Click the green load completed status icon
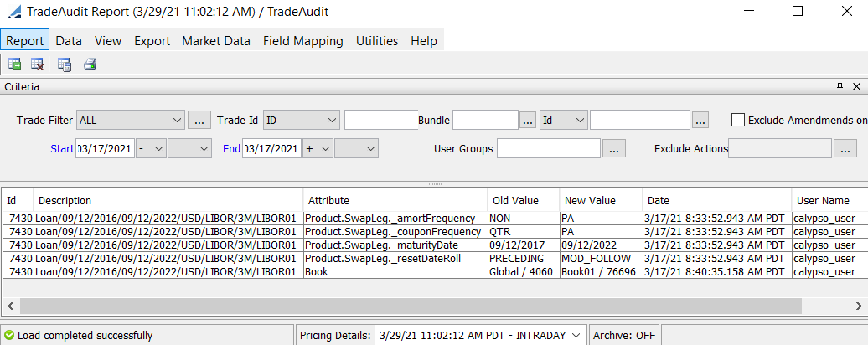 [9, 335]
